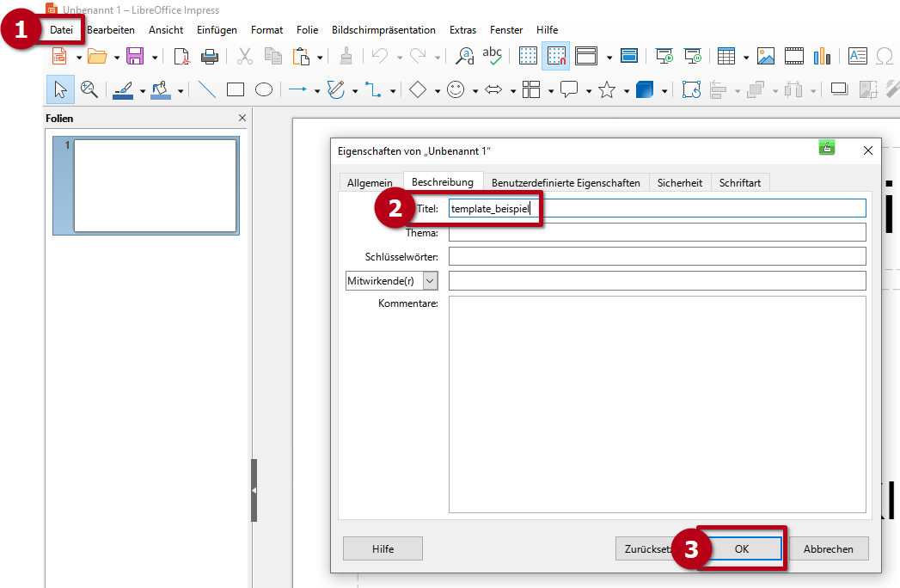Click the Save floppy disk icon
The image size is (900, 588).
coord(135,56)
